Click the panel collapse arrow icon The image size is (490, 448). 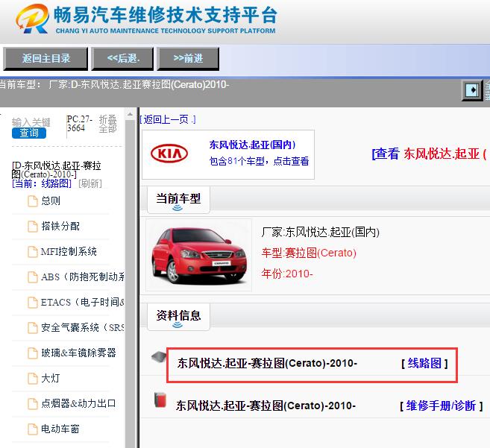[472, 90]
